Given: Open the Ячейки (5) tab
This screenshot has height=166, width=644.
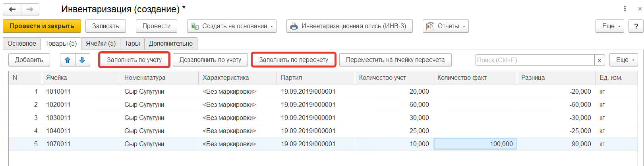Looking at the screenshot, I should [101, 44].
